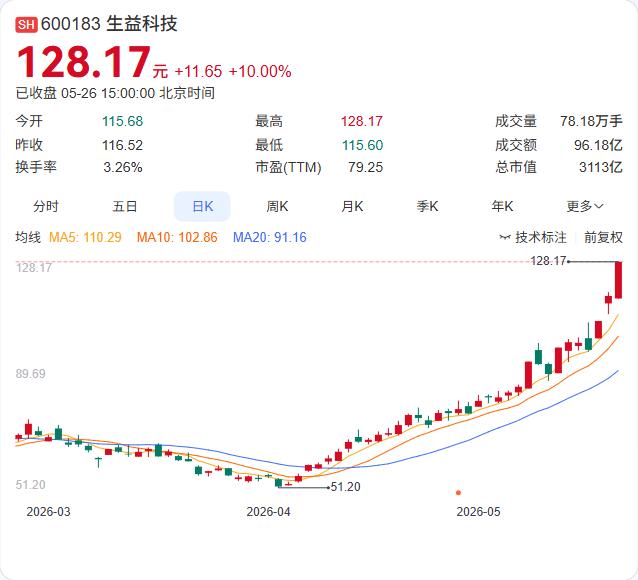Click the 51.20 low price marker on chart
Screen dimensions: 638x580
[345, 487]
